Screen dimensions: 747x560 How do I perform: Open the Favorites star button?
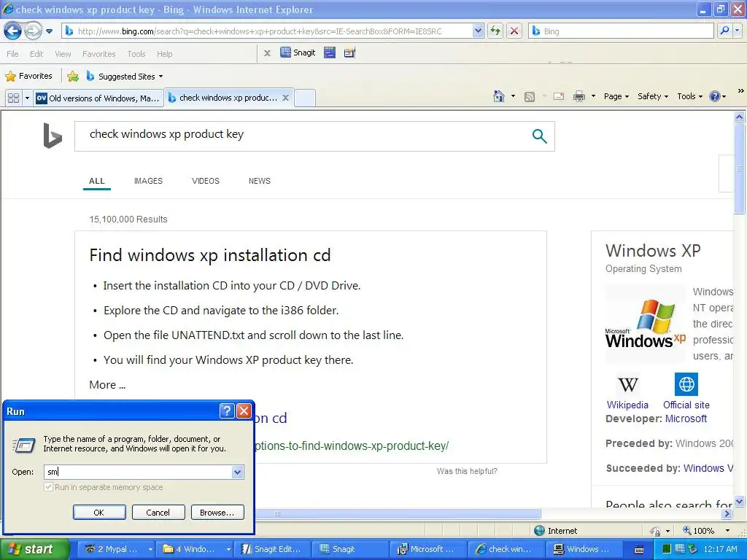coord(28,76)
